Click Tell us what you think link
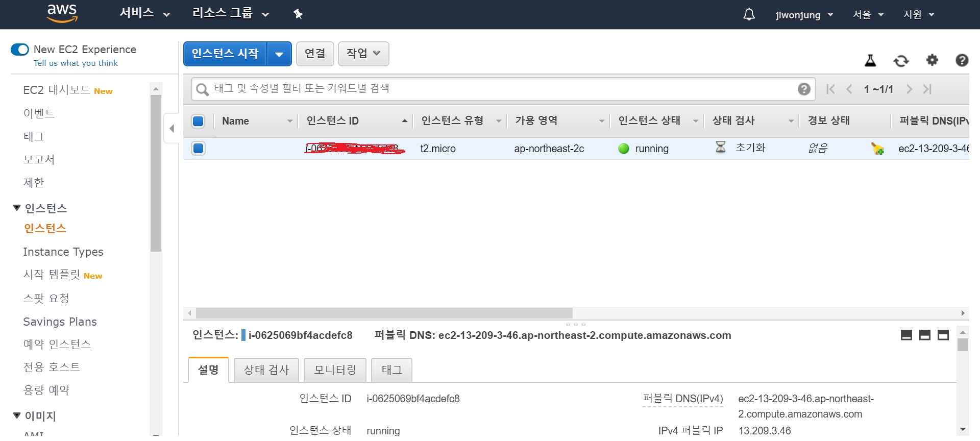 [x=76, y=63]
